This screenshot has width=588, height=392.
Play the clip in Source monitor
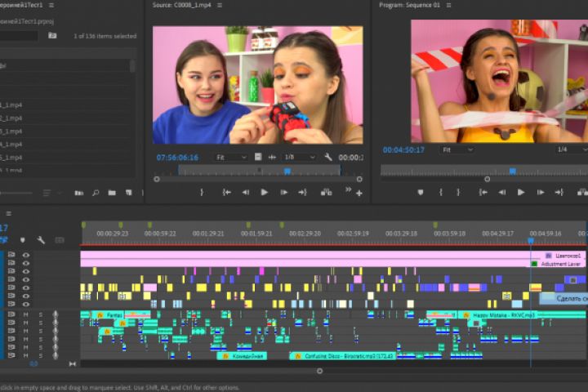(x=264, y=193)
